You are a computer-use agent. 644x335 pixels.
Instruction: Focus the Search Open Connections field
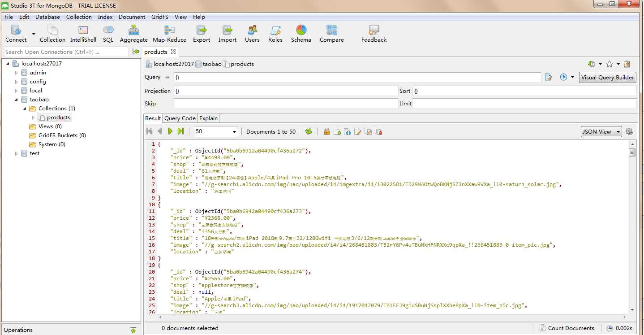pyautogui.click(x=66, y=52)
